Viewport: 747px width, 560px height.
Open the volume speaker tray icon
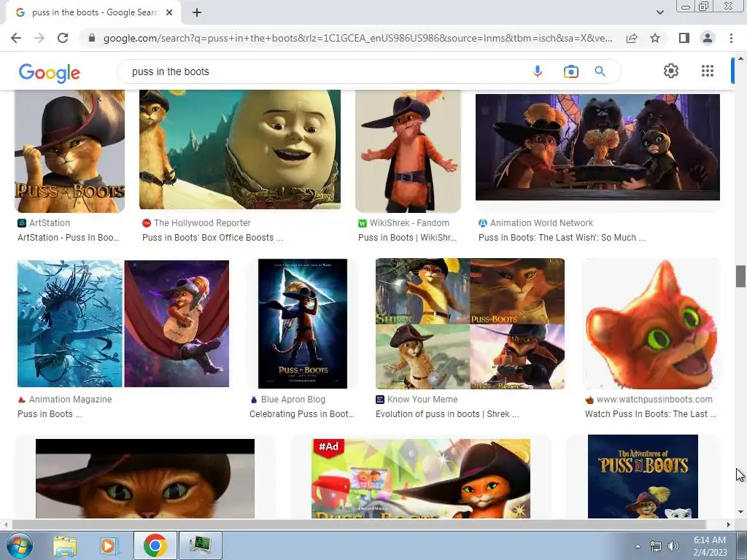[x=673, y=546]
